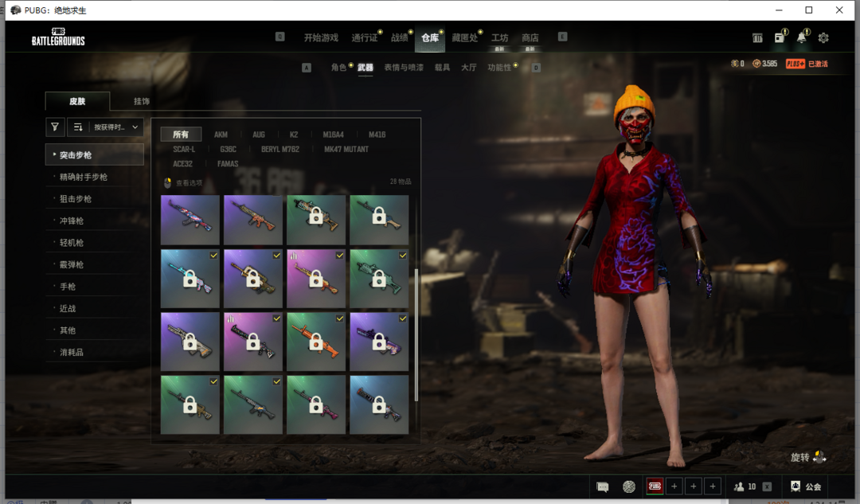Filter skins by BERYL M762
Screen dimensions: 860x504
280,149
